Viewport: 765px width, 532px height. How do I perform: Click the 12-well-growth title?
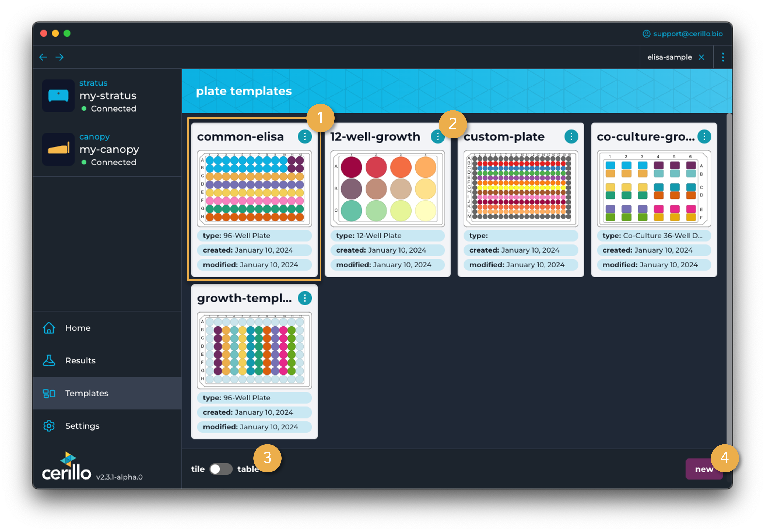tap(375, 136)
